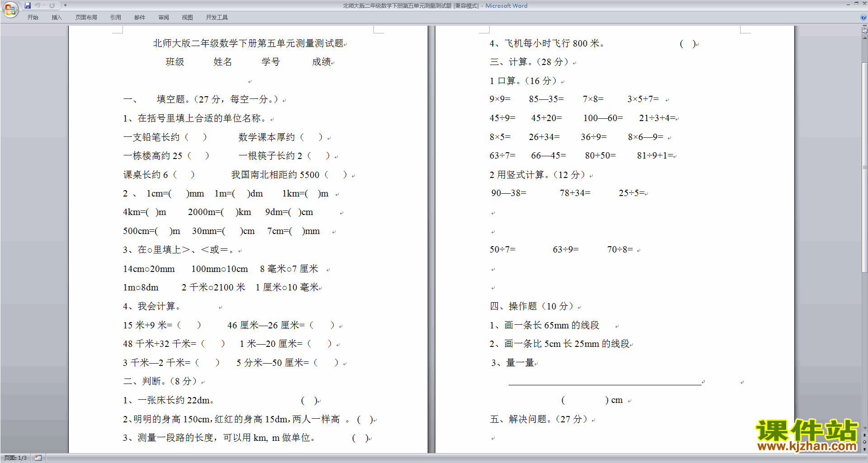
Task: Click the text 我国南北相距约5500
Action: [x=275, y=175]
